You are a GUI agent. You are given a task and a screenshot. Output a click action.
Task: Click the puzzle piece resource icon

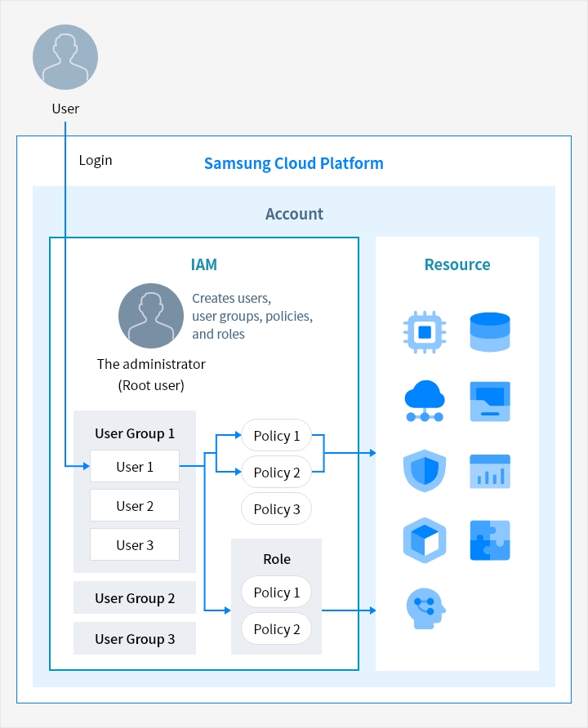coord(490,540)
